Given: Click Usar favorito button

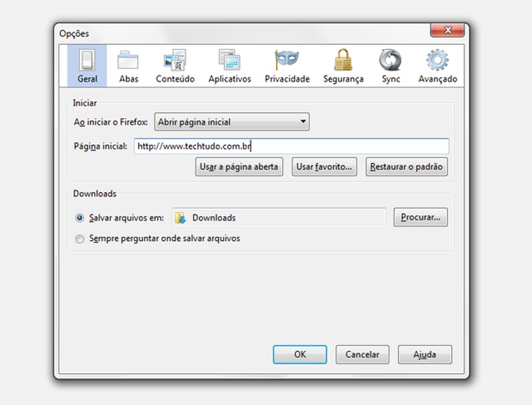Looking at the screenshot, I should (324, 167).
